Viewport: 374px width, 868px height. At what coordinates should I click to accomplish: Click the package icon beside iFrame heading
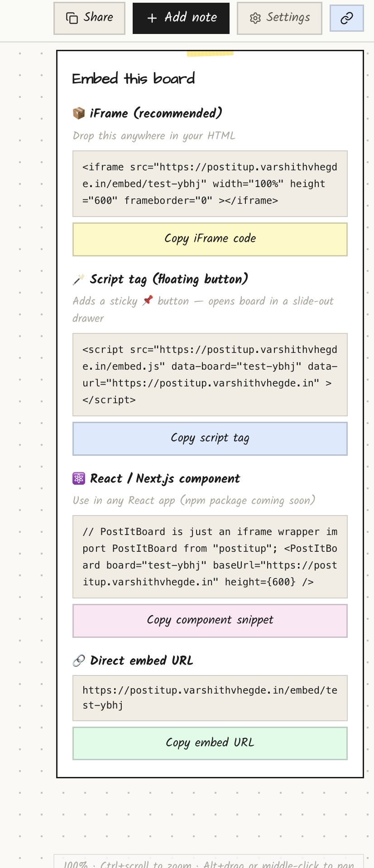tap(79, 113)
